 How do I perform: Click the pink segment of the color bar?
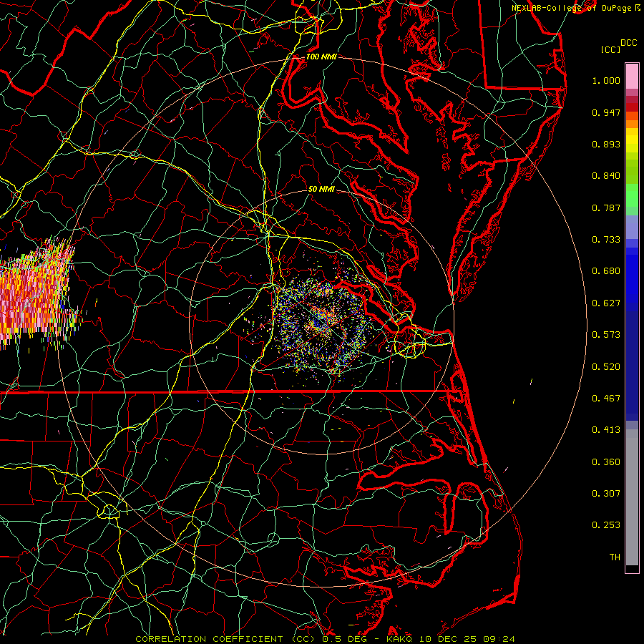click(x=632, y=77)
